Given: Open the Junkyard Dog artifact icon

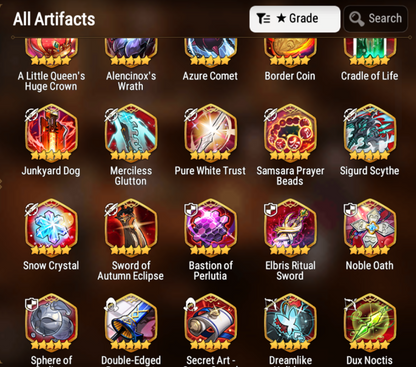Looking at the screenshot, I should point(51,133).
